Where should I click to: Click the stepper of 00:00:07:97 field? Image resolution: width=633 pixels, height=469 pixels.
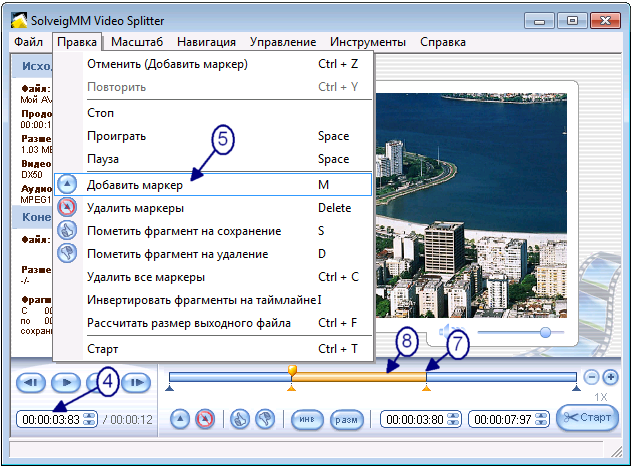click(541, 419)
